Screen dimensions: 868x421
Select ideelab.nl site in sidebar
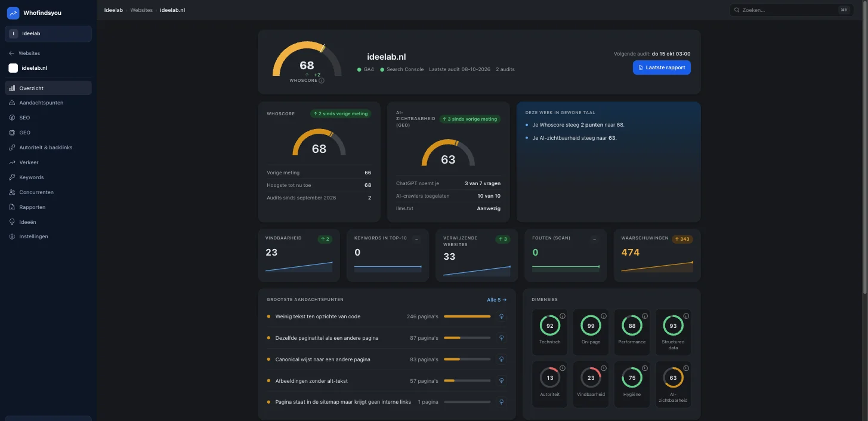click(28, 68)
